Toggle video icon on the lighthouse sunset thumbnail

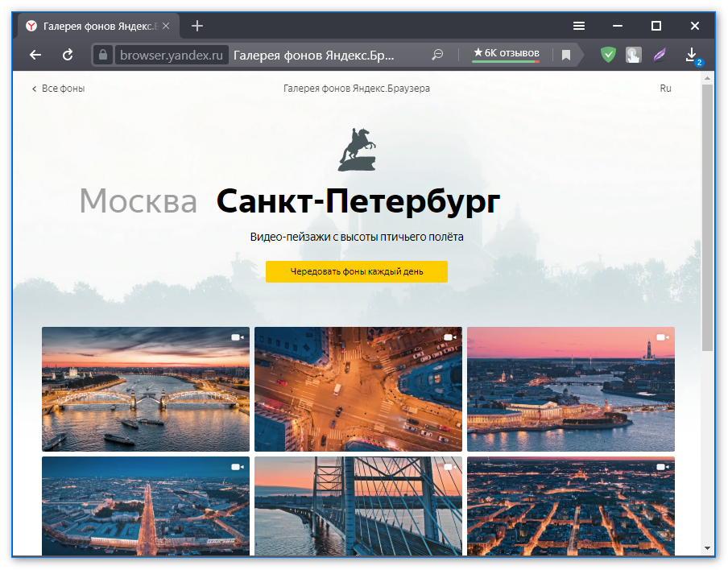pyautogui.click(x=662, y=337)
